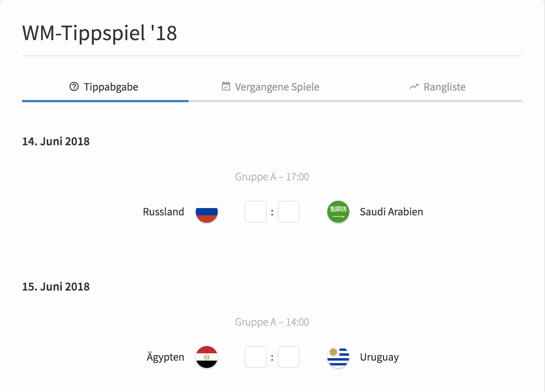Click the Egypt flag icon
This screenshot has width=545, height=392.
(207, 357)
